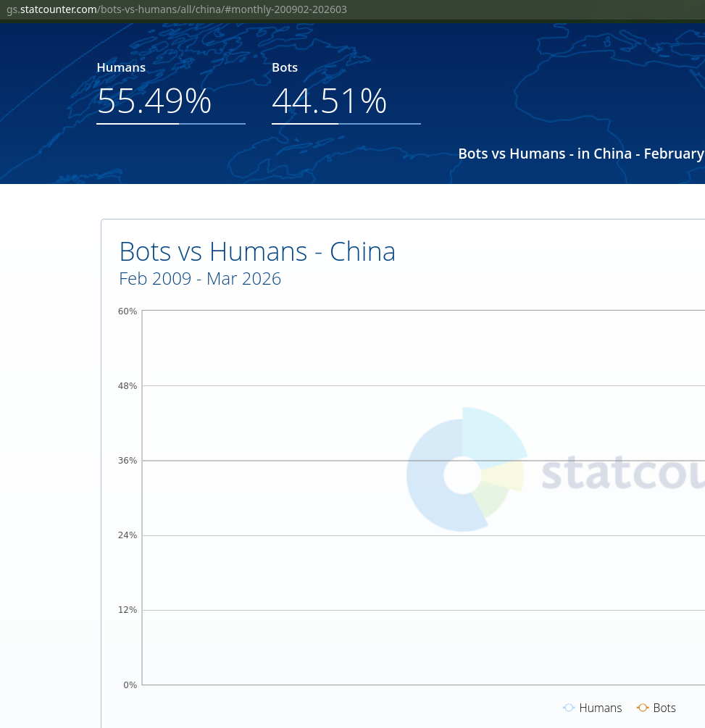Click the progress bar under Bots percentage
Image resolution: width=705 pixels, height=728 pixels.
(346, 124)
